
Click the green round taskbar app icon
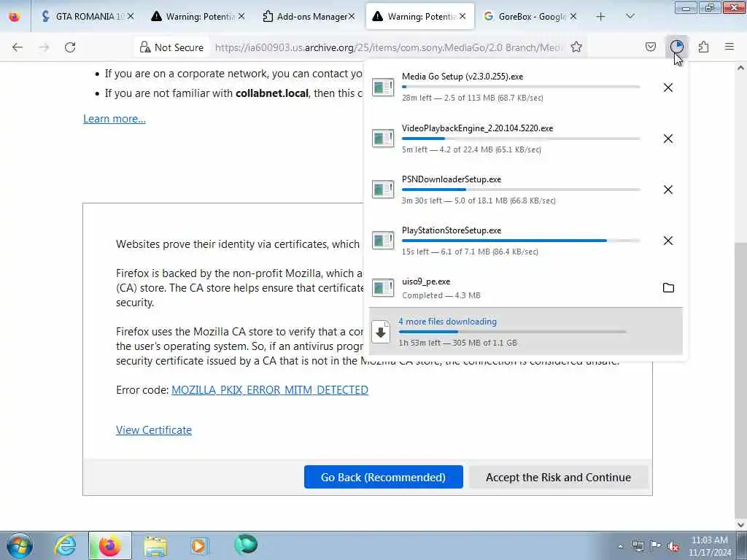click(246, 545)
